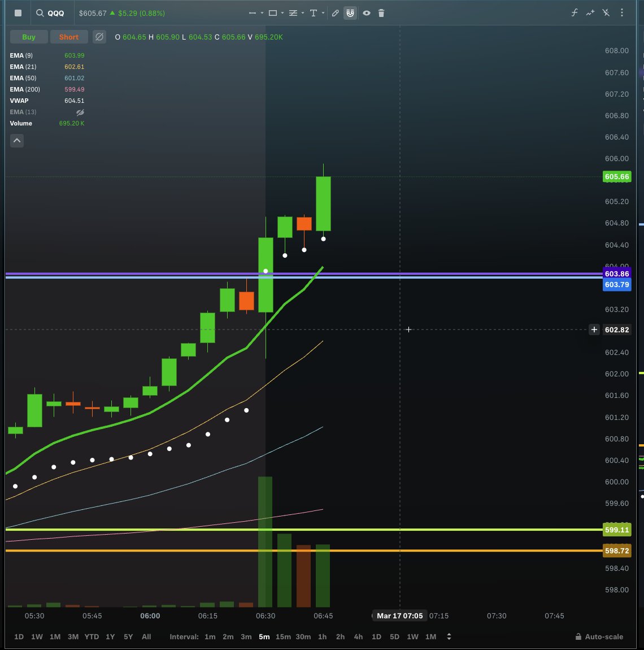Set chart range to 1W
This screenshot has height=650, width=644.
(x=37, y=637)
